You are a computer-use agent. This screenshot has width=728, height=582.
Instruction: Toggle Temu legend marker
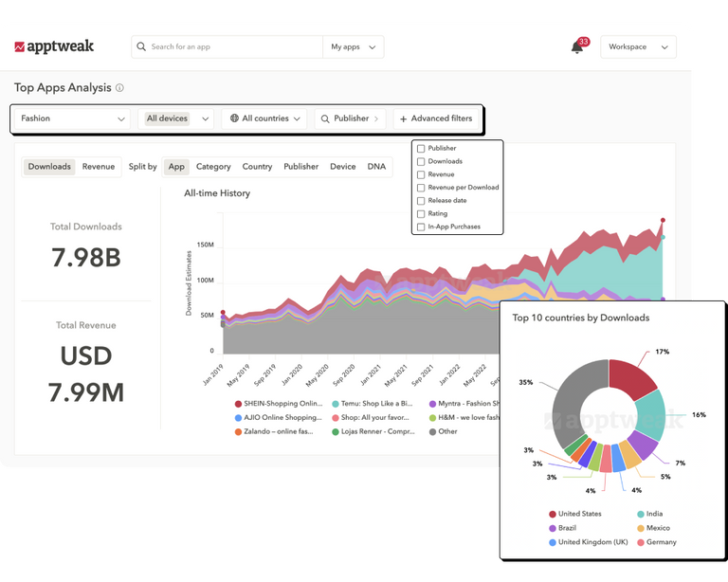pyautogui.click(x=336, y=404)
